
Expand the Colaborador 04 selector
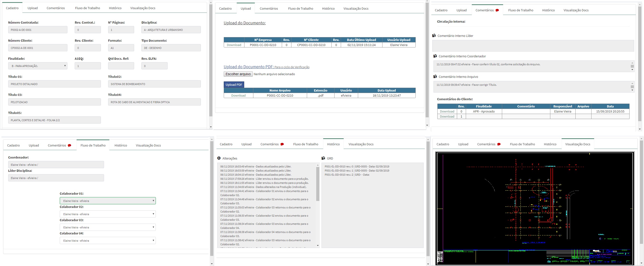click(x=107, y=240)
